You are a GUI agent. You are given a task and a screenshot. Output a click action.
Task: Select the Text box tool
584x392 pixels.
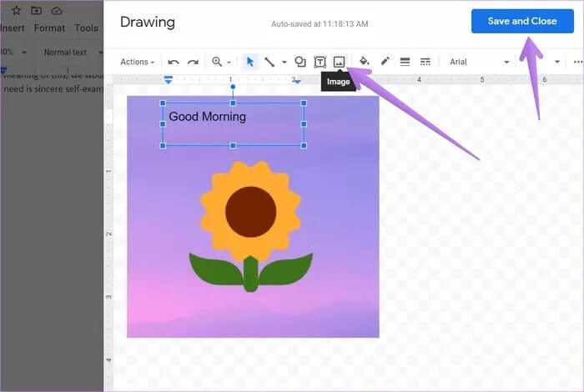(320, 62)
